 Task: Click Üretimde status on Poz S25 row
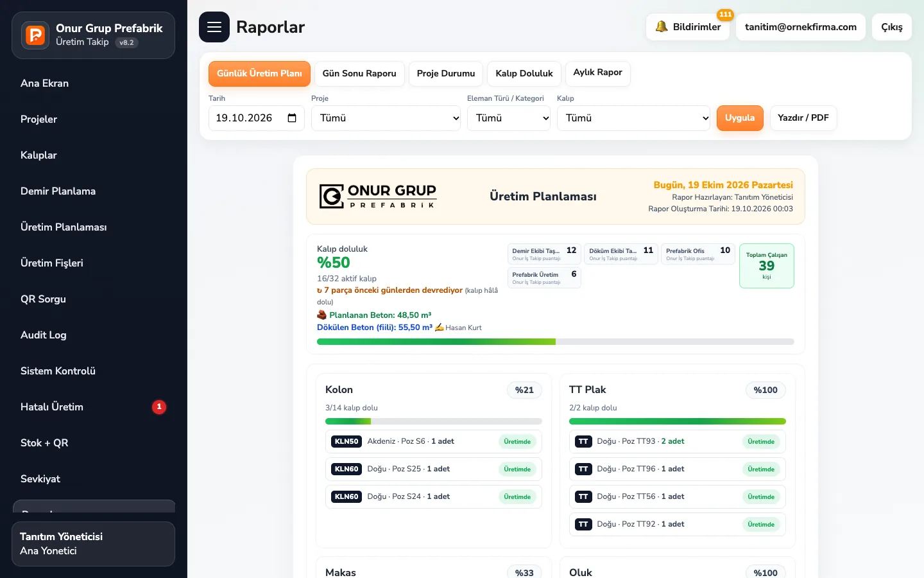517,469
